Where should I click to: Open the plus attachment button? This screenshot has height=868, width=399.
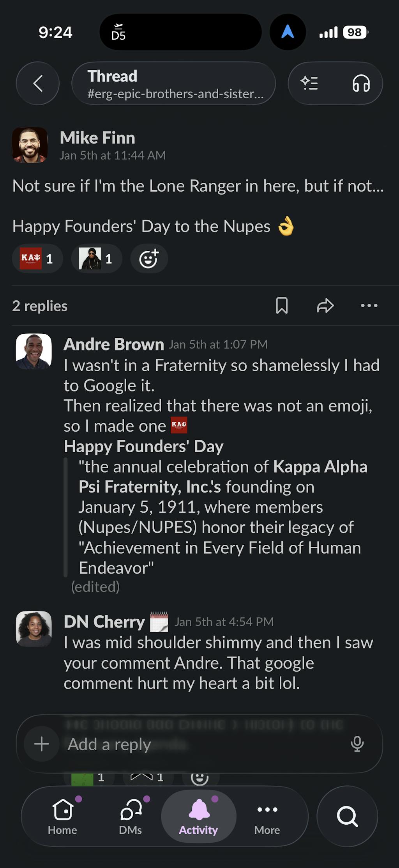pos(42,744)
